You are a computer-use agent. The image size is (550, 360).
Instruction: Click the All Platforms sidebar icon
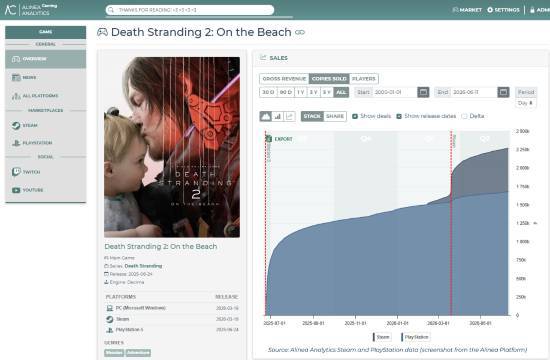click(16, 95)
